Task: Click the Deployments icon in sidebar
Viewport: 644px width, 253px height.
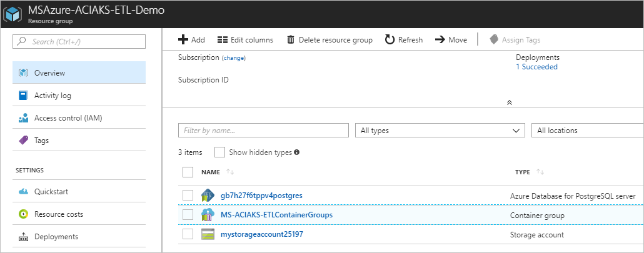Action: pyautogui.click(x=23, y=237)
